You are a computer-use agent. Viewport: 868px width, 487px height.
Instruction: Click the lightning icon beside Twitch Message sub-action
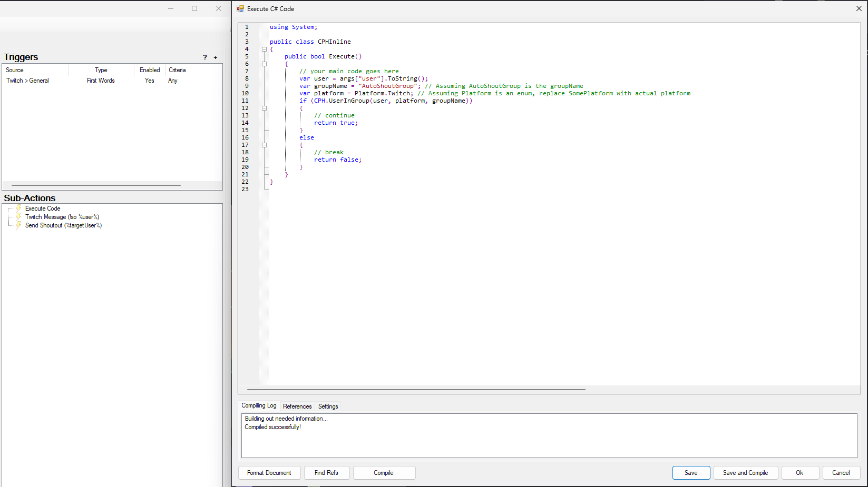pos(18,216)
